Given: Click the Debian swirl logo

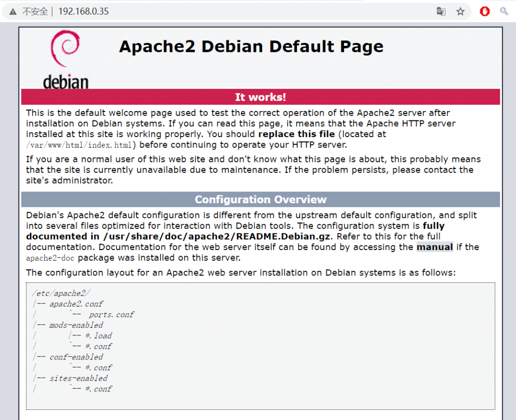Looking at the screenshot, I should pos(65,48).
